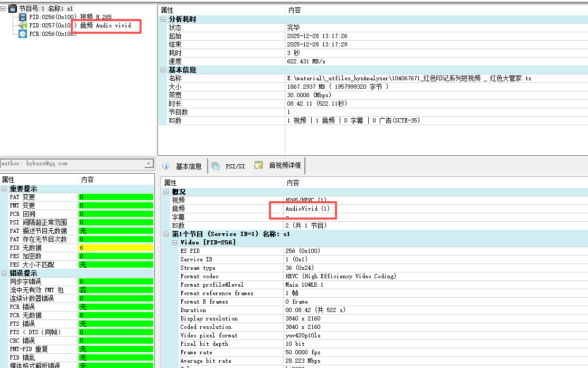The width and height of the screenshot is (588, 368).
Task: Select the 结束 time 2025-12-28 13:17:29
Action: click(x=318, y=44)
